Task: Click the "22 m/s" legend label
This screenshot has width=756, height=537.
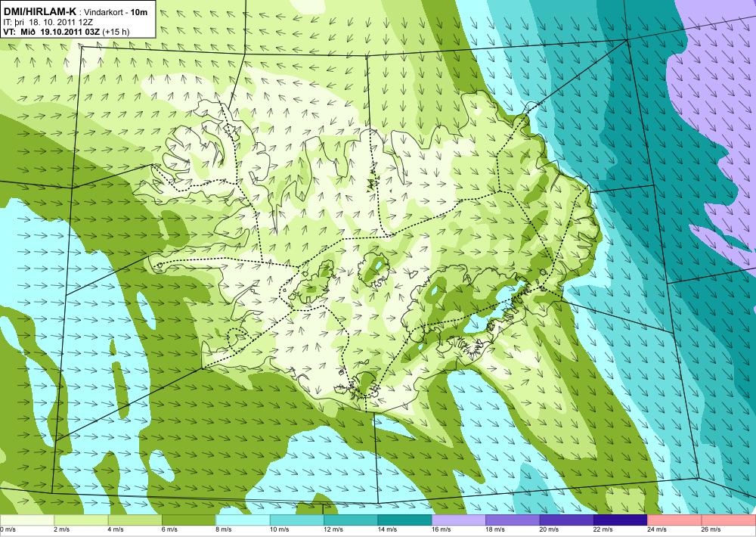Action: click(603, 529)
